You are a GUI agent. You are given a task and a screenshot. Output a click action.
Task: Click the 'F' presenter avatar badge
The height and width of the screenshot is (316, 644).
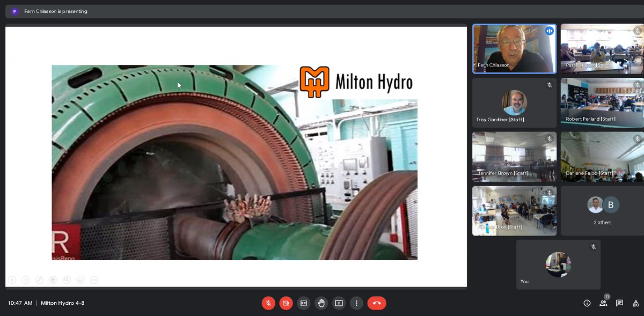14,11
